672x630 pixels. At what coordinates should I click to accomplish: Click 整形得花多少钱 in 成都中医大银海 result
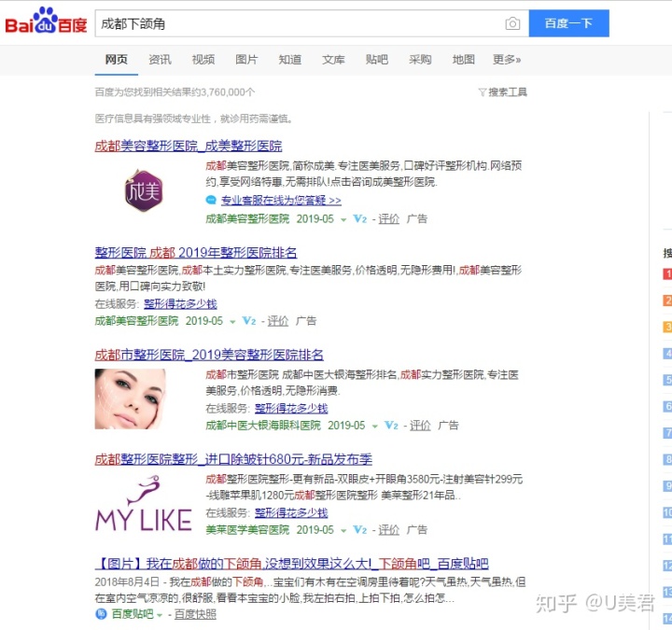click(x=291, y=409)
